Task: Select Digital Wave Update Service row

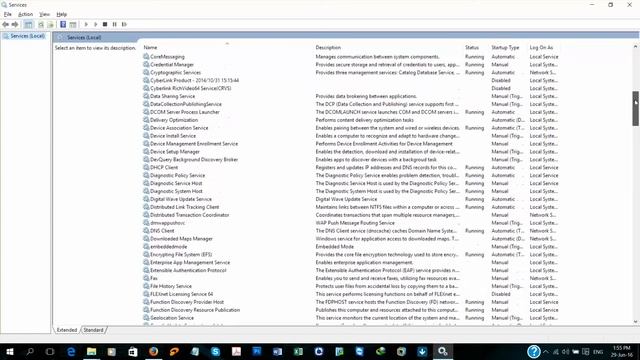Action: click(351, 199)
